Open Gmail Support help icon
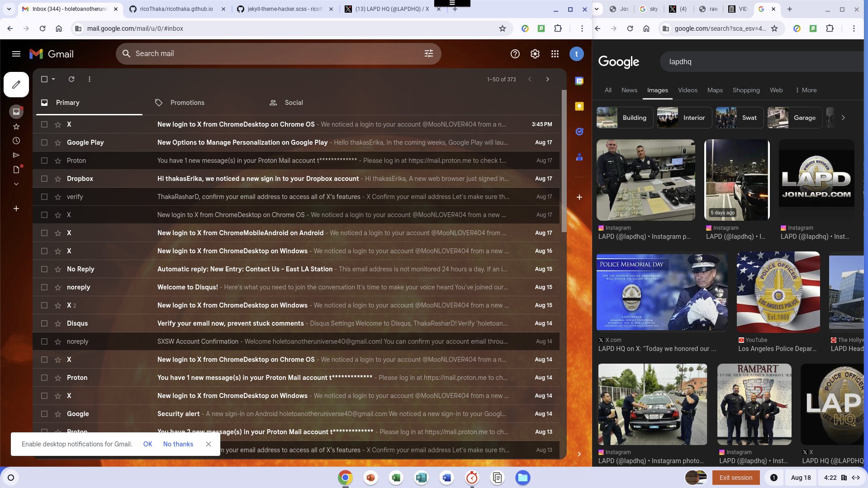 click(515, 54)
